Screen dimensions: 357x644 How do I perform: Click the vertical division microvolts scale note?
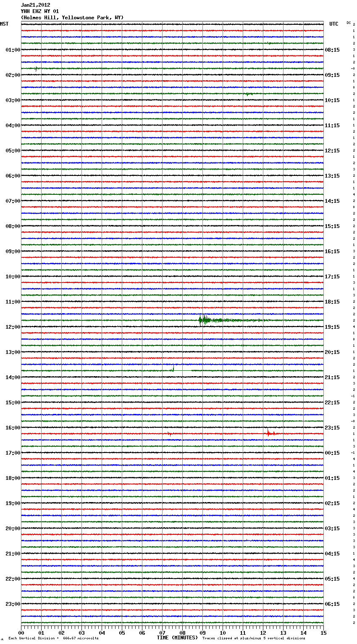pyautogui.click(x=53, y=639)
